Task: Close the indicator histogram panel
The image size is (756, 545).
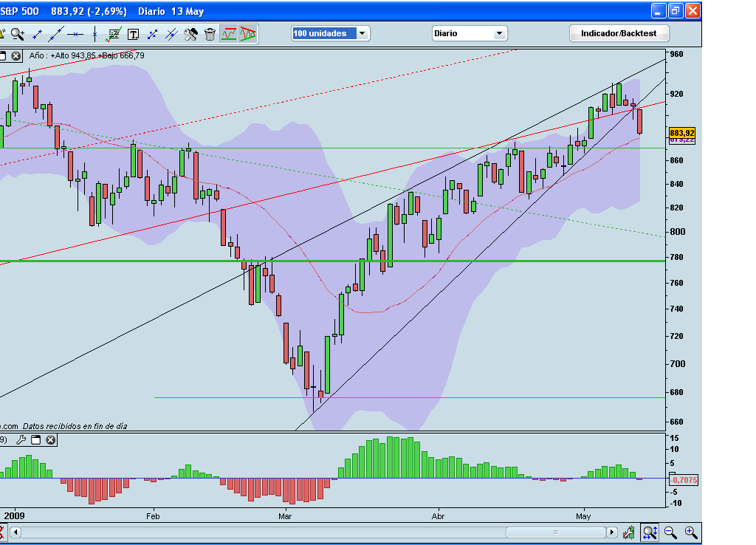Action: 51,440
